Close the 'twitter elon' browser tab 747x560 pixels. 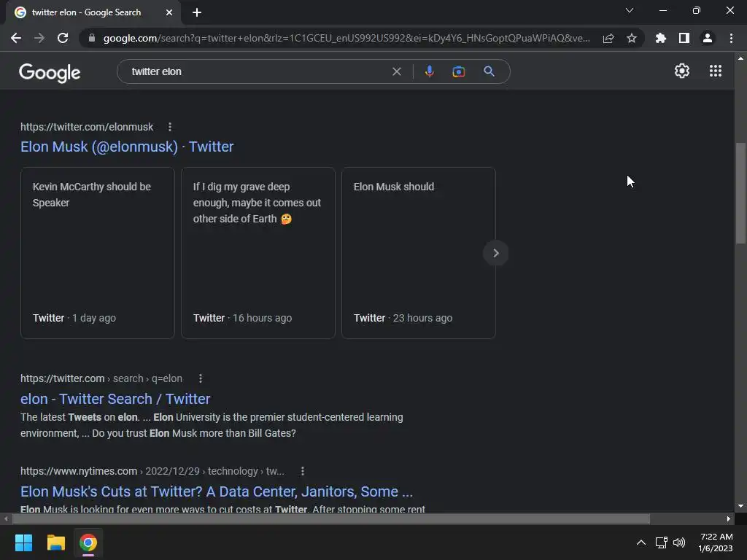coord(169,12)
